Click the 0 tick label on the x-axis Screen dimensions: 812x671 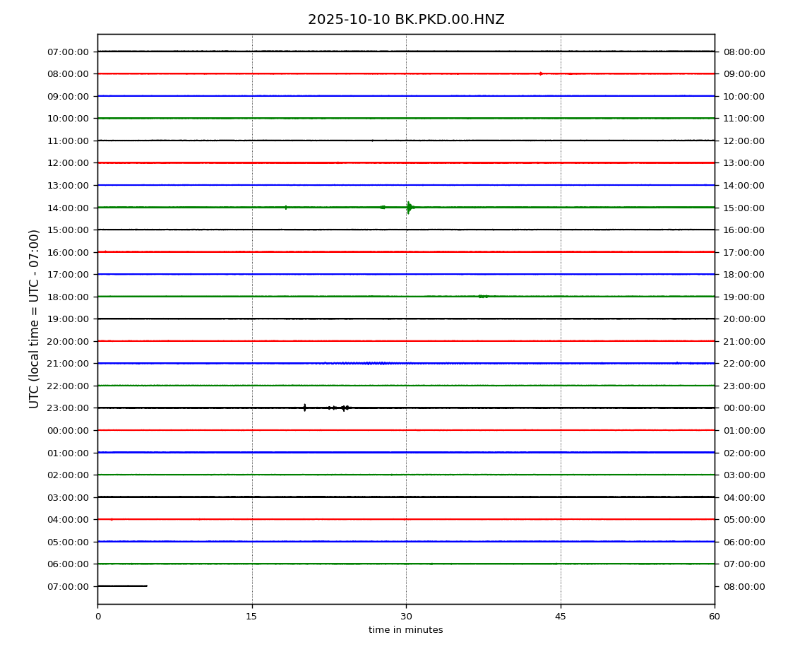(97, 617)
